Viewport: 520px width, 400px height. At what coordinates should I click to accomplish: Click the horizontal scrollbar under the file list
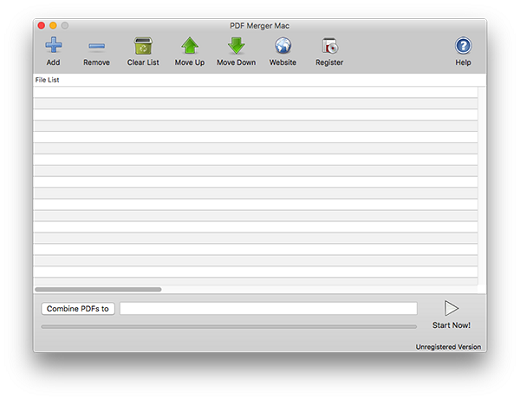tap(98, 289)
